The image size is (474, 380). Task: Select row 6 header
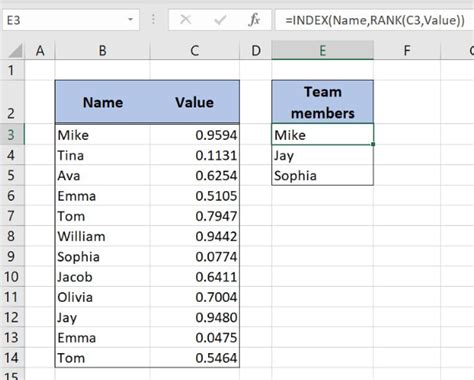coord(12,196)
